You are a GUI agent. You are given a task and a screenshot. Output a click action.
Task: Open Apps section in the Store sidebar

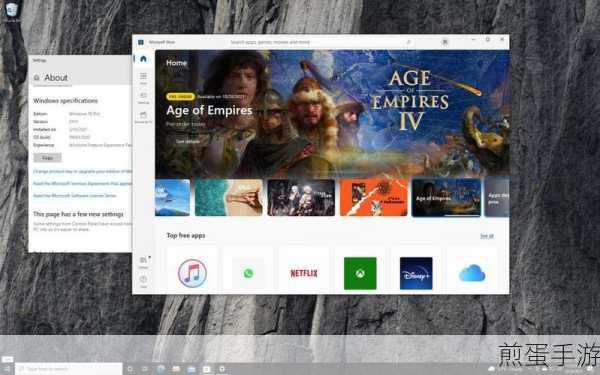(143, 78)
